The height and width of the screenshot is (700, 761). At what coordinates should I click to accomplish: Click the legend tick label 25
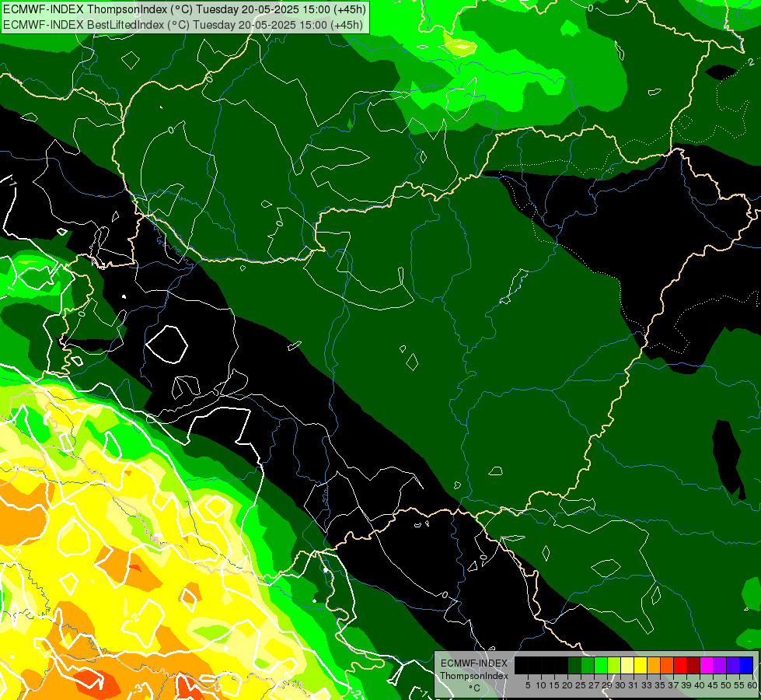click(x=581, y=685)
